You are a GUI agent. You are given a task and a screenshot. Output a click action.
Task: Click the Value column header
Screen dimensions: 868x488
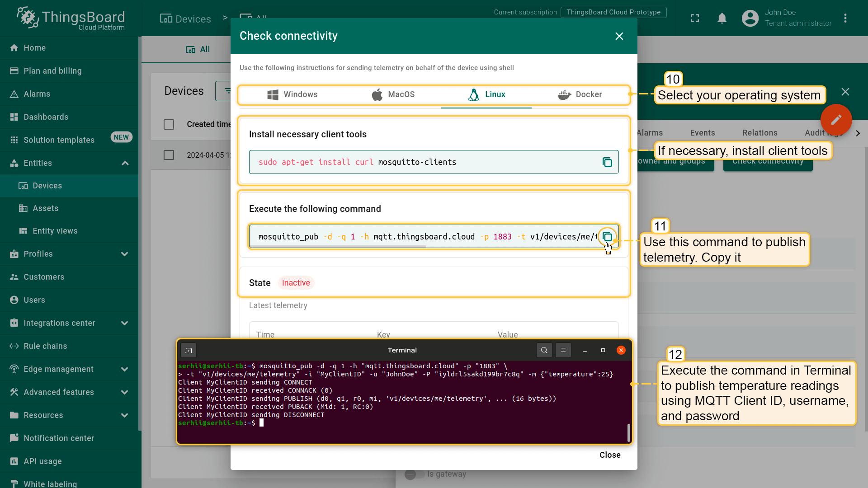pyautogui.click(x=508, y=335)
